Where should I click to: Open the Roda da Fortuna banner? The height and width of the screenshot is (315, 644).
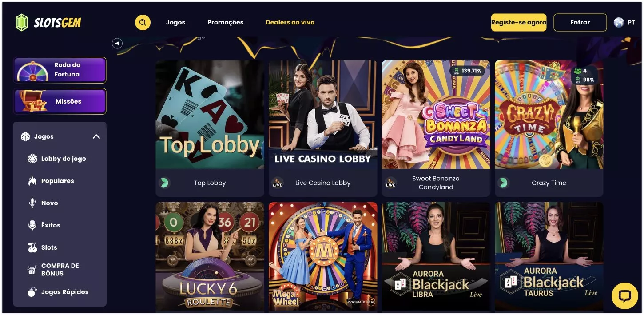click(x=60, y=70)
